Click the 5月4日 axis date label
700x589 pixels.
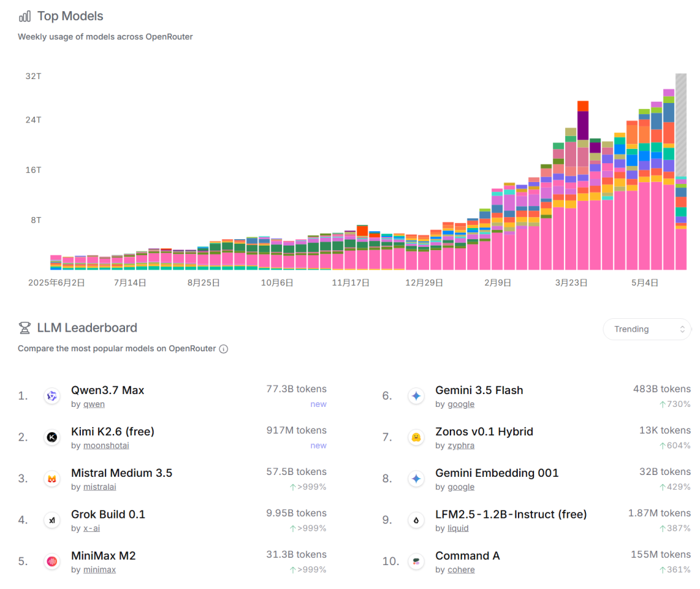tap(645, 283)
